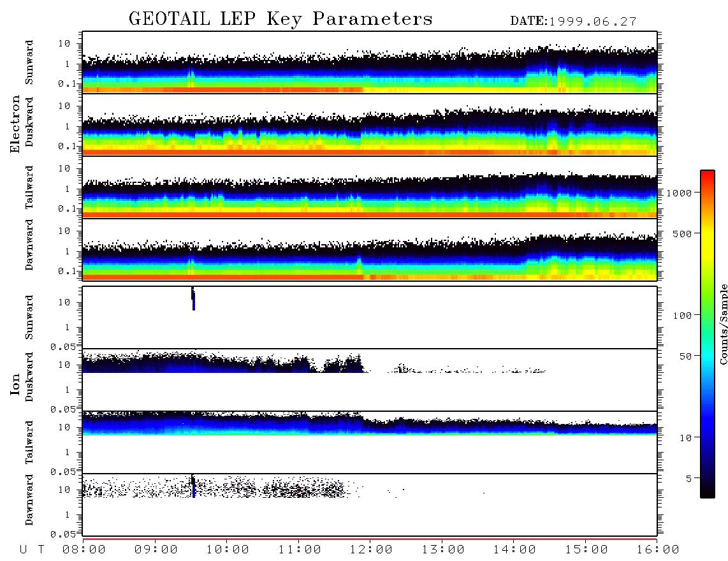Click inside the Electron Sunward spectrogram
This screenshot has height=561, width=728.
(370, 62)
